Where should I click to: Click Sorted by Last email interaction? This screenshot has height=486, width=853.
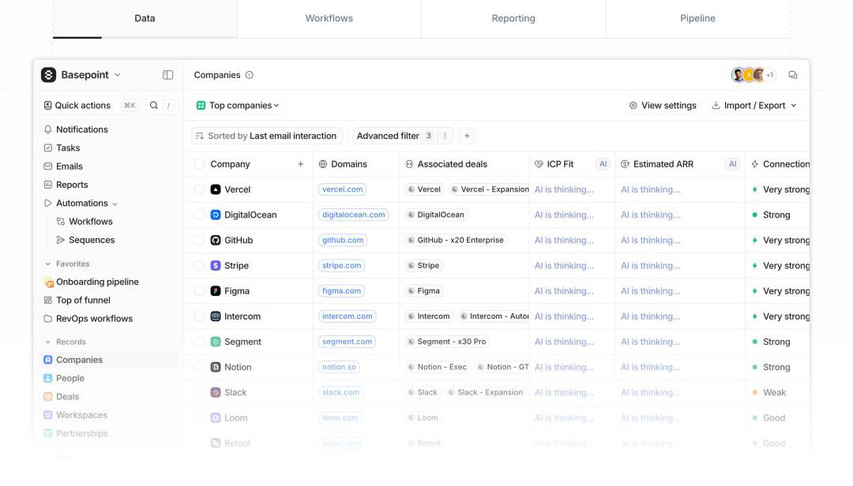click(x=267, y=136)
